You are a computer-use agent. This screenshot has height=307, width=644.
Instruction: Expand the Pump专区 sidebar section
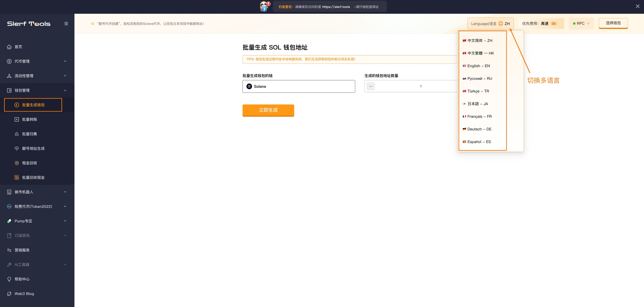click(37, 221)
